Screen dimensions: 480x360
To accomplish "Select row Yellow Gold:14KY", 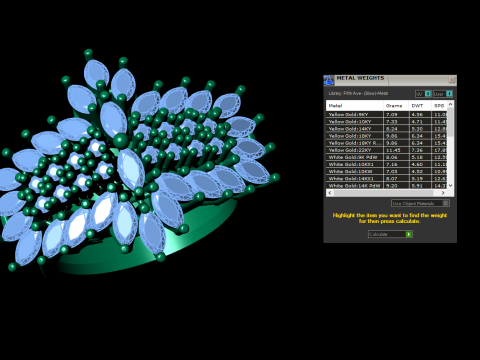I will click(x=387, y=129).
